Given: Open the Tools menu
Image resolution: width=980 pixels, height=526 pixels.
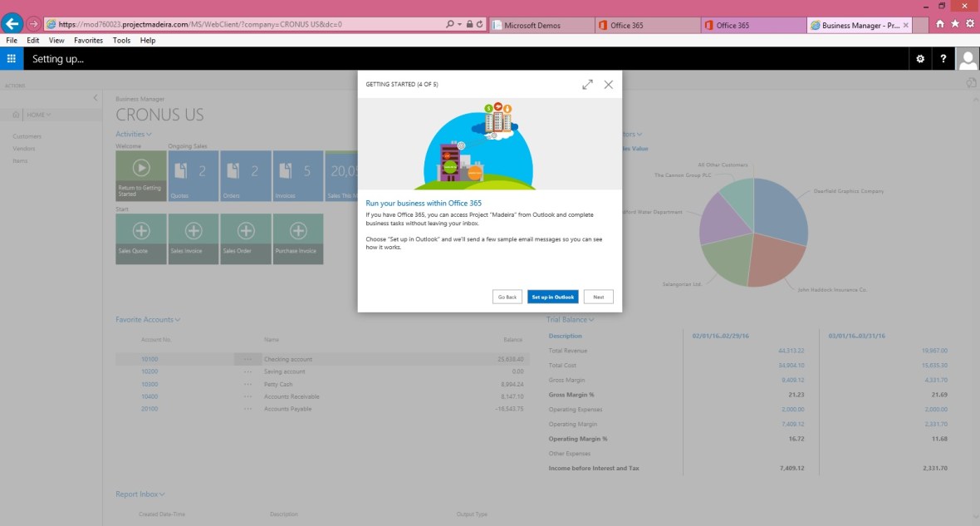Looking at the screenshot, I should [x=121, y=40].
